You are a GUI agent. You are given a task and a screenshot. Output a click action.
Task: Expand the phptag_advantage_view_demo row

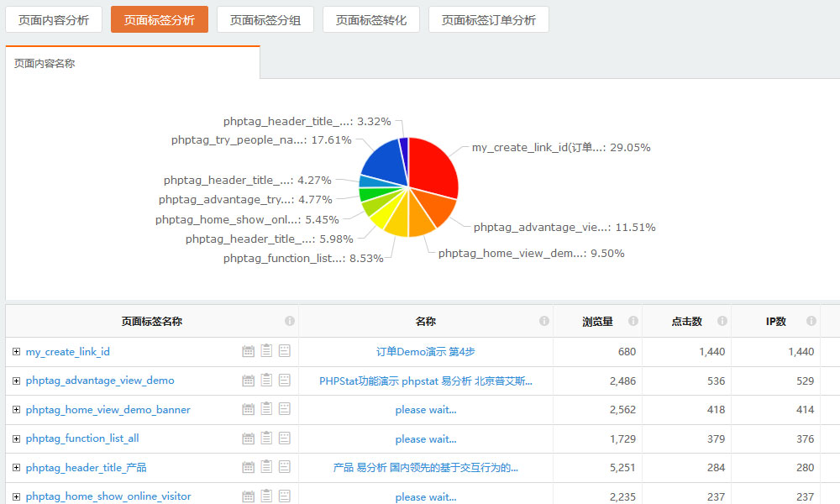[x=16, y=381]
